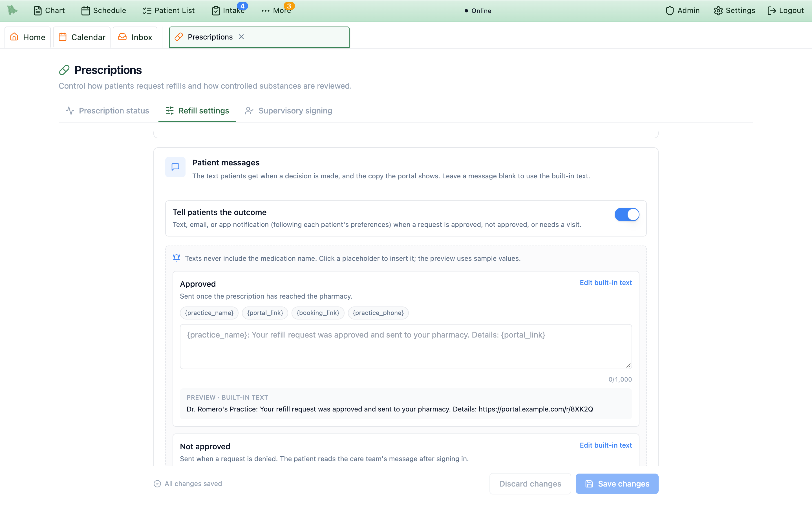This screenshot has width=812, height=508.
Task: Open the Supervisory signing tab
Action: pyautogui.click(x=288, y=111)
